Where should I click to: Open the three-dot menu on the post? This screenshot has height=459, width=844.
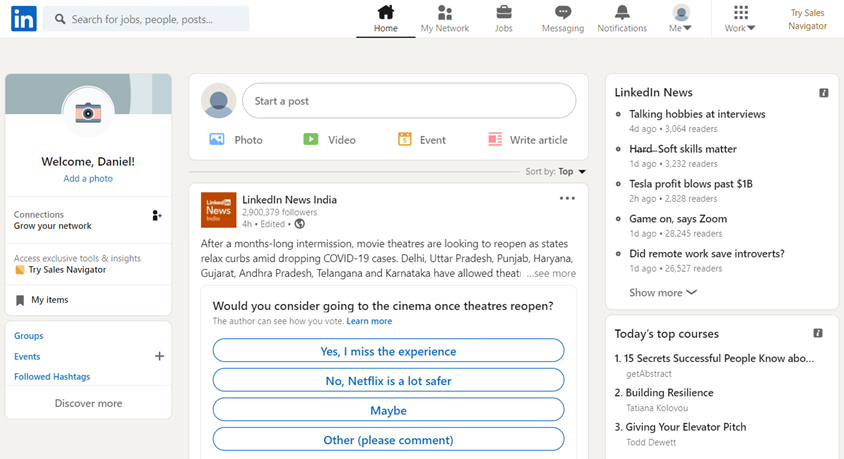pos(567,198)
